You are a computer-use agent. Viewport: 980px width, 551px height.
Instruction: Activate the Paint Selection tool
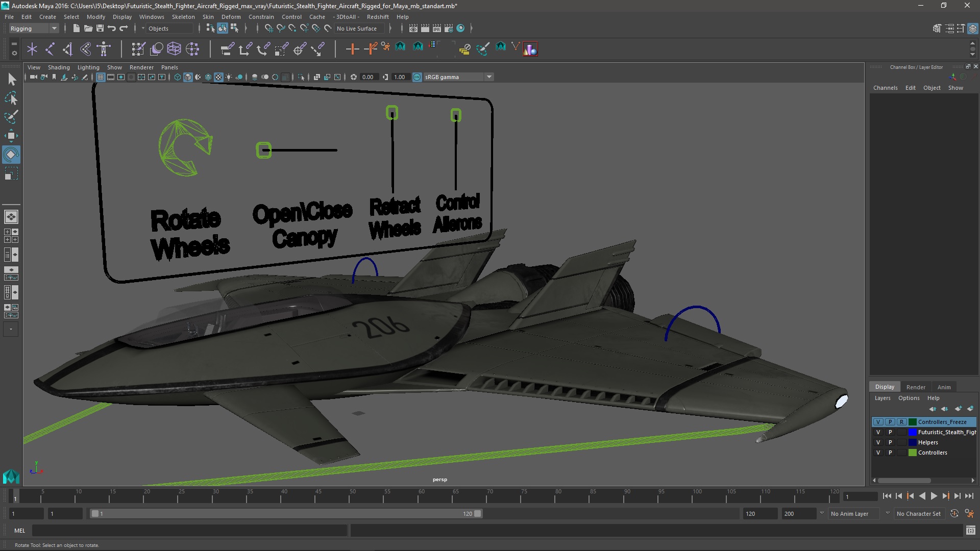(11, 117)
